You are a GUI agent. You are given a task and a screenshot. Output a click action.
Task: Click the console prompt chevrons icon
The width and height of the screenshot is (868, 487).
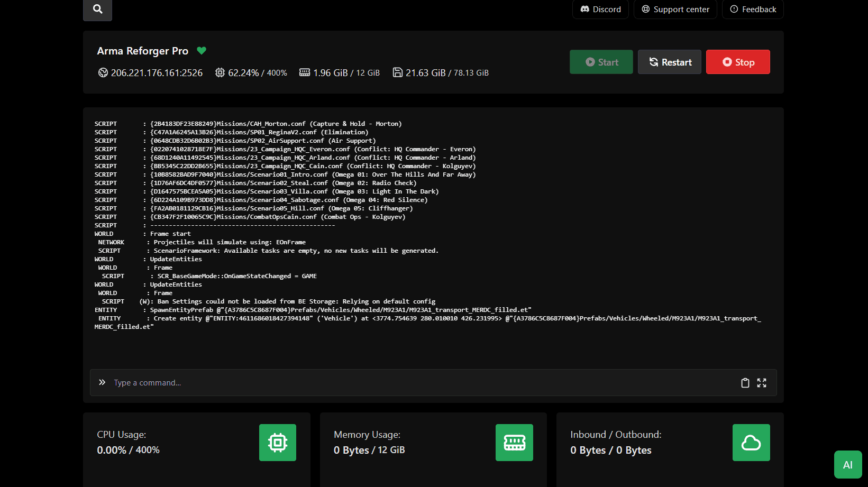tap(102, 382)
